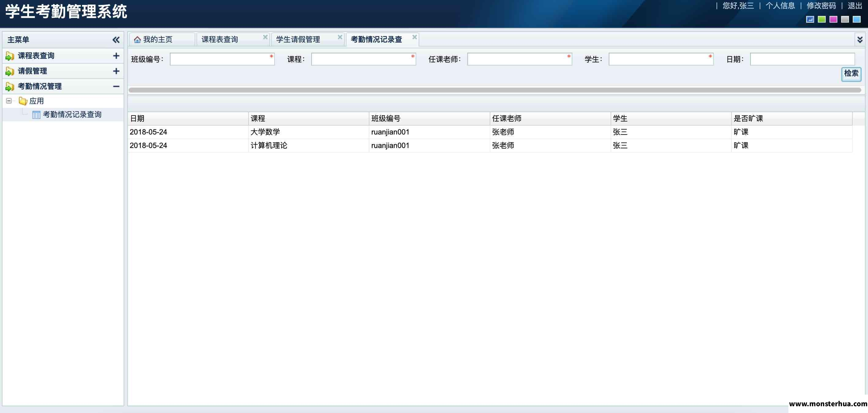The image size is (868, 413).
Task: Click the 请假管理 sidebar menu label
Action: tap(32, 71)
